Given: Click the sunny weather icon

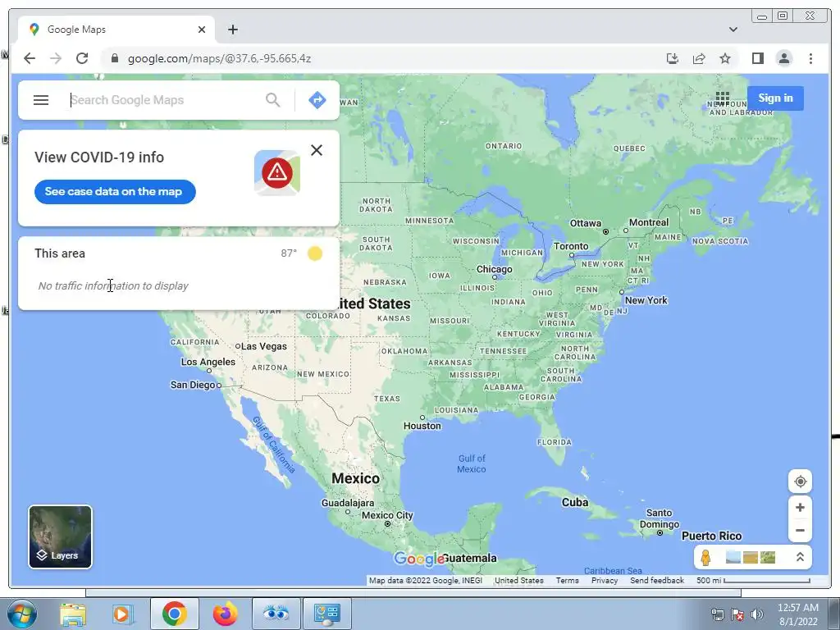Looking at the screenshot, I should tap(315, 253).
